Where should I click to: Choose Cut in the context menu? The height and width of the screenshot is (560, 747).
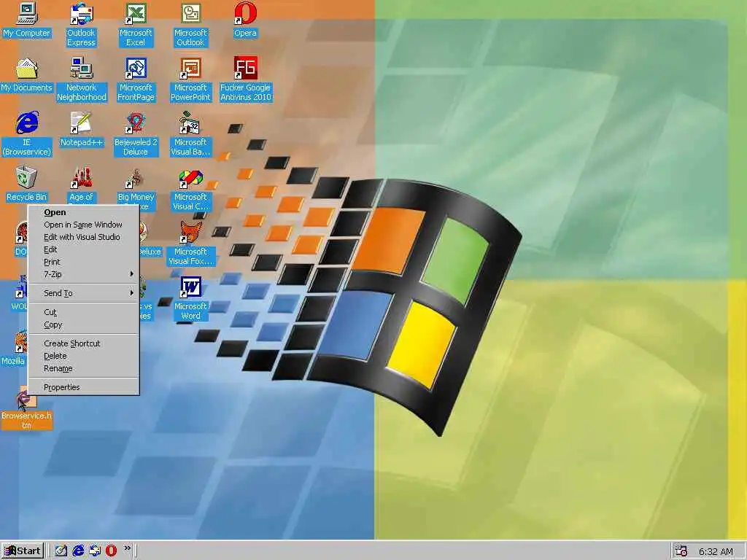tap(84, 312)
